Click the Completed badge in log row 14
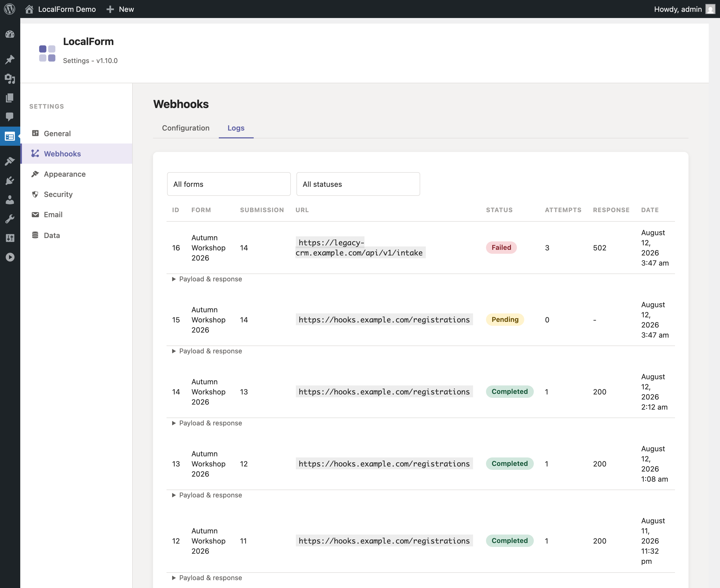 point(510,392)
